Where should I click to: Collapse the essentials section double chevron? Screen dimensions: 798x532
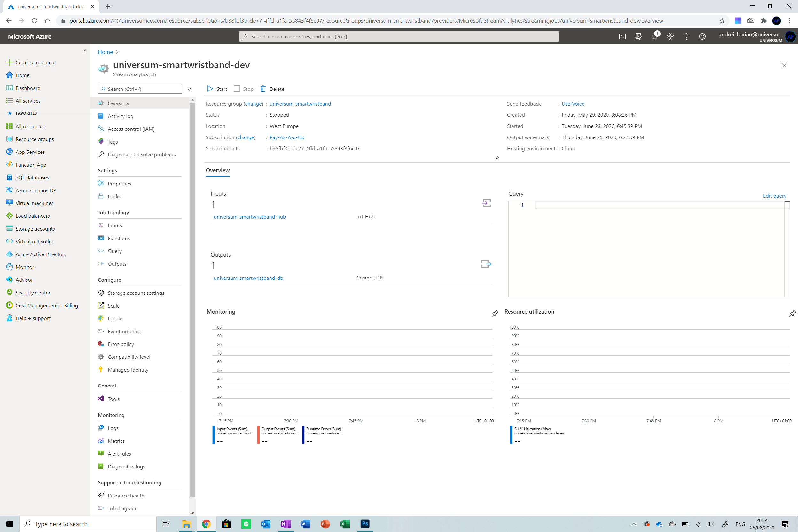tap(497, 157)
